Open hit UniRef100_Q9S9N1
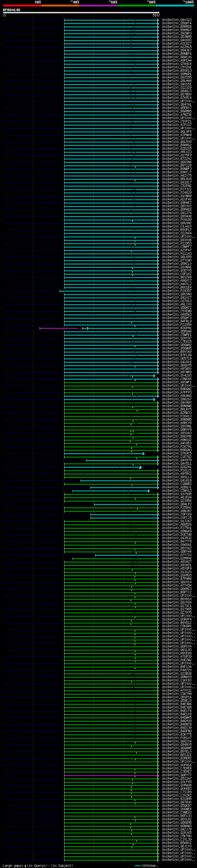 (x=177, y=426)
